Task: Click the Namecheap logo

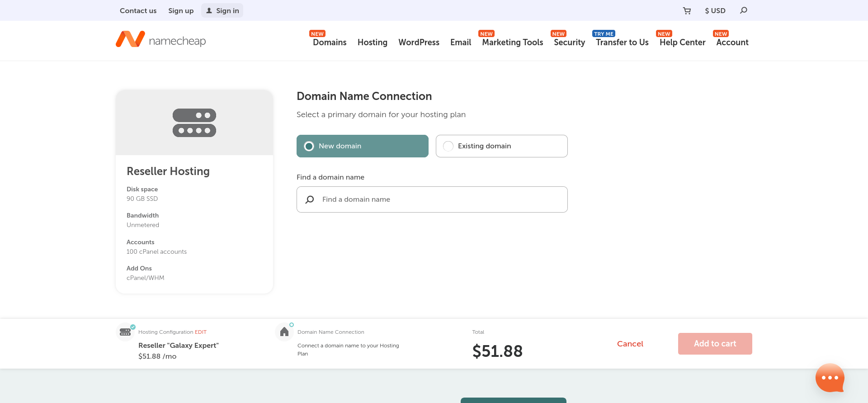Action: (161, 40)
